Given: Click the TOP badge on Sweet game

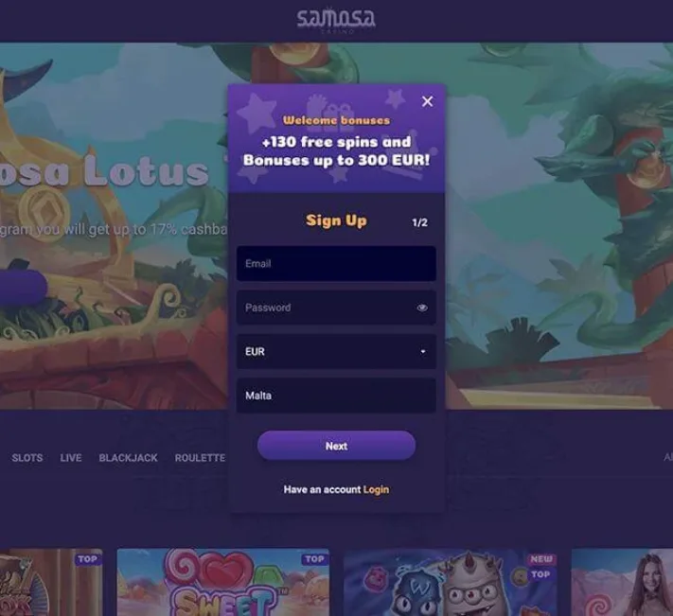Looking at the screenshot, I should (314, 559).
